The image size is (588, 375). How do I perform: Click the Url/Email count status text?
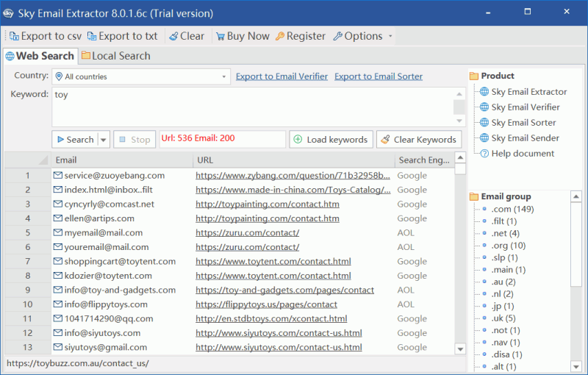[x=198, y=138]
